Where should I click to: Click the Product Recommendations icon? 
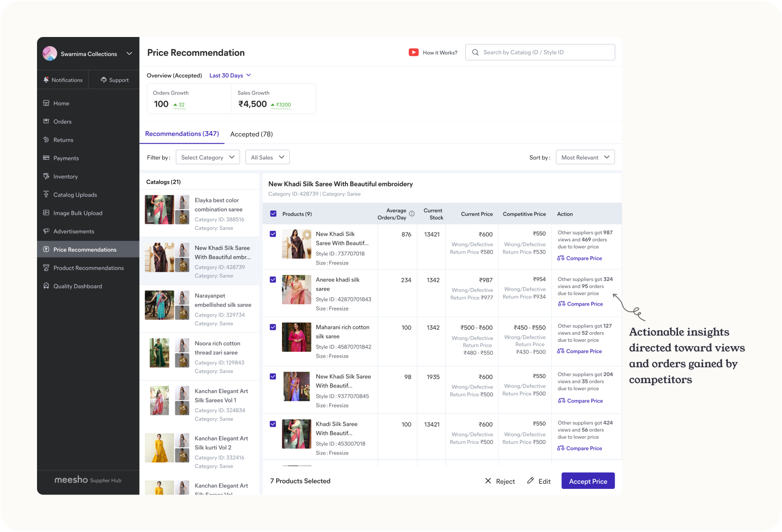46,268
